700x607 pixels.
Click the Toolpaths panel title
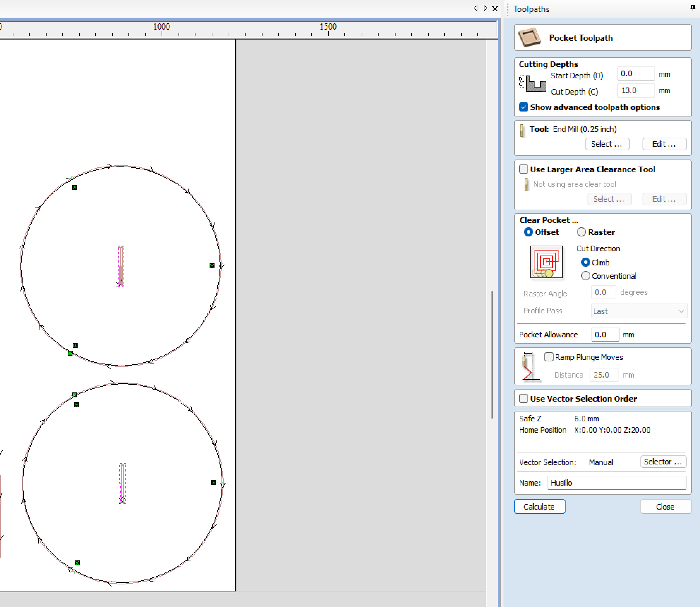click(x=531, y=9)
